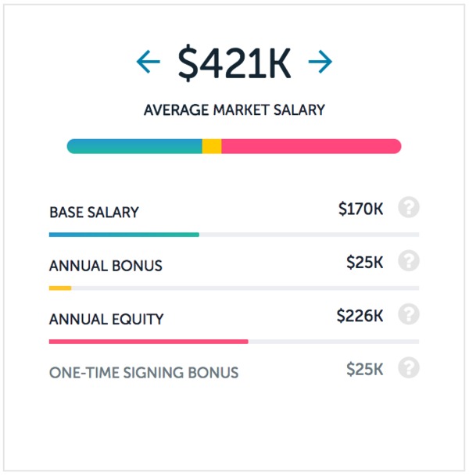Click the right arrow beside $421K
The image size is (469, 476).
[x=320, y=62]
